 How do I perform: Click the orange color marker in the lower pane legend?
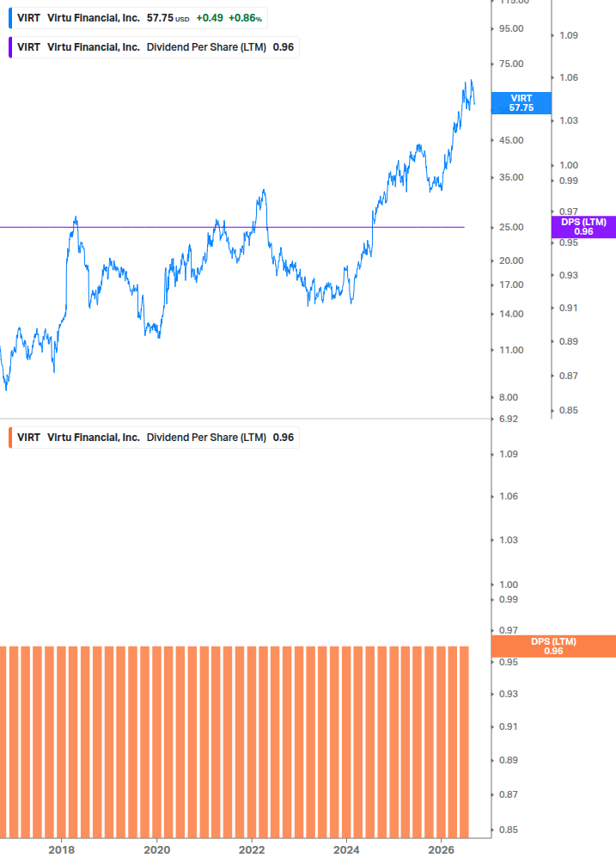pyautogui.click(x=10, y=438)
